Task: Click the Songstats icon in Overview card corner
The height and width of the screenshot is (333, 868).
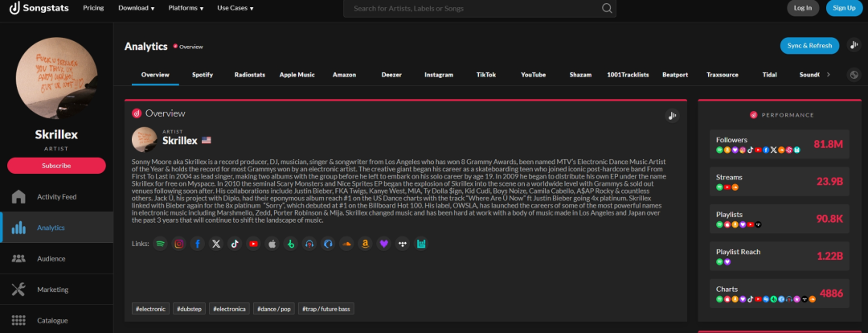Action: (x=672, y=115)
